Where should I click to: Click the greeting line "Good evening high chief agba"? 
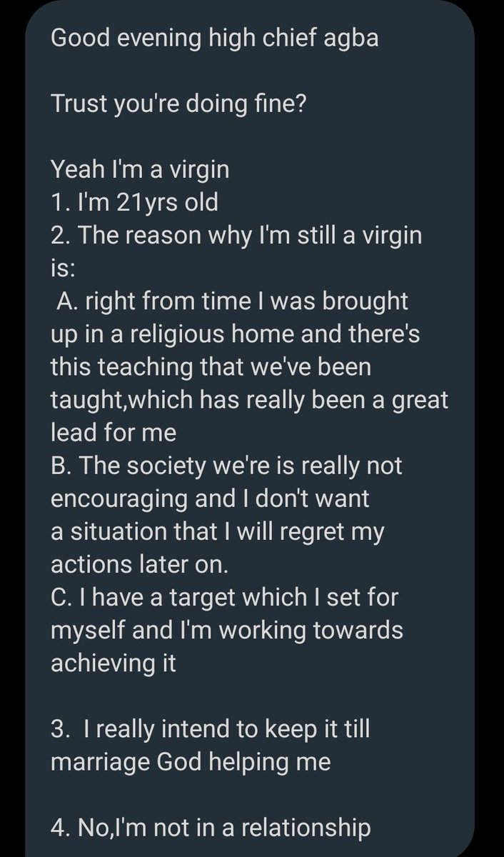tap(214, 39)
